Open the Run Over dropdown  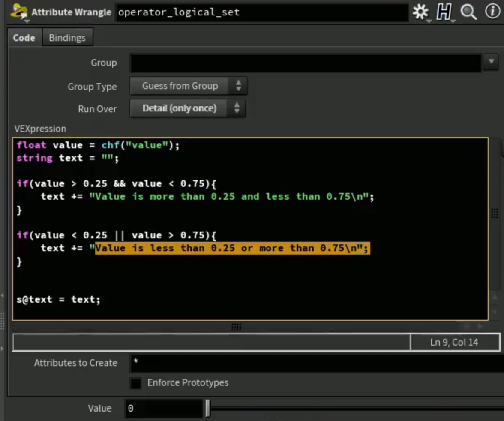tap(188, 108)
